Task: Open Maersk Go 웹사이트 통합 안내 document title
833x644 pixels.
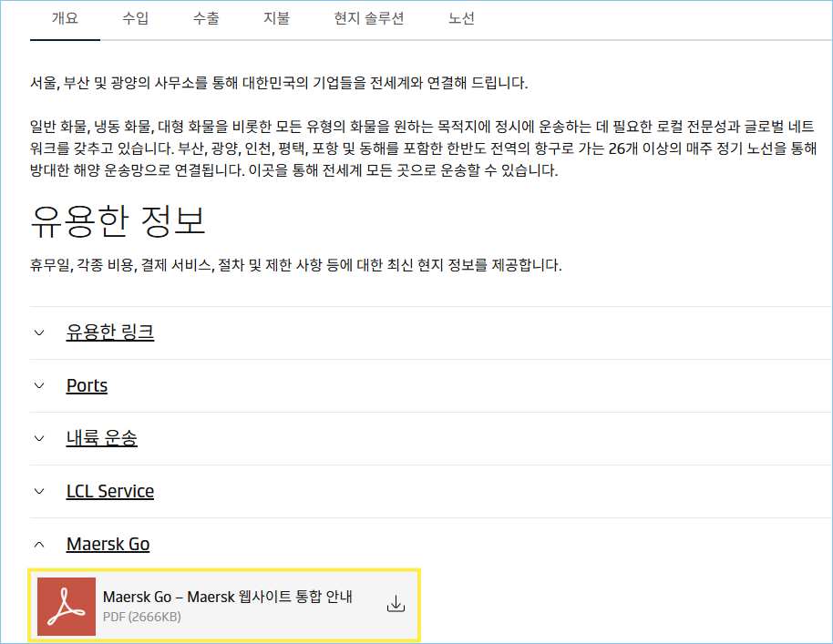Action: (228, 597)
